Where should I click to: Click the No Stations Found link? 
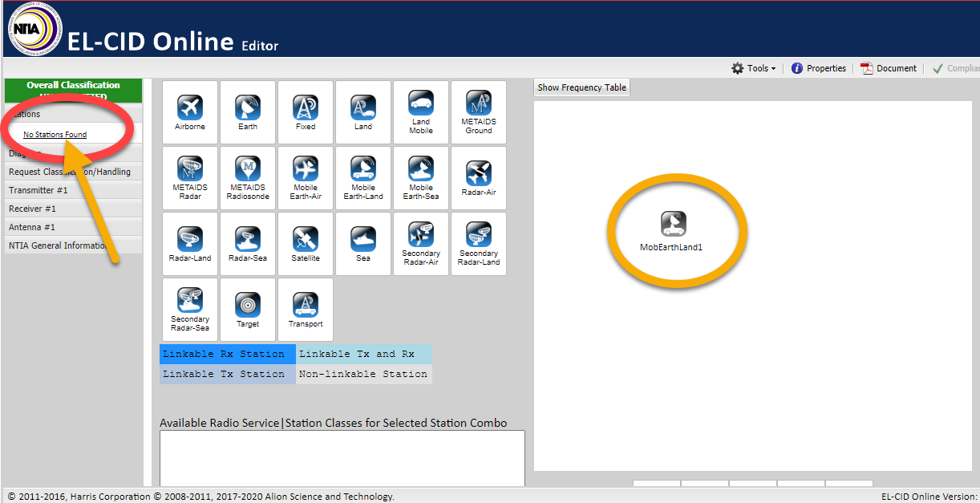[x=55, y=134]
